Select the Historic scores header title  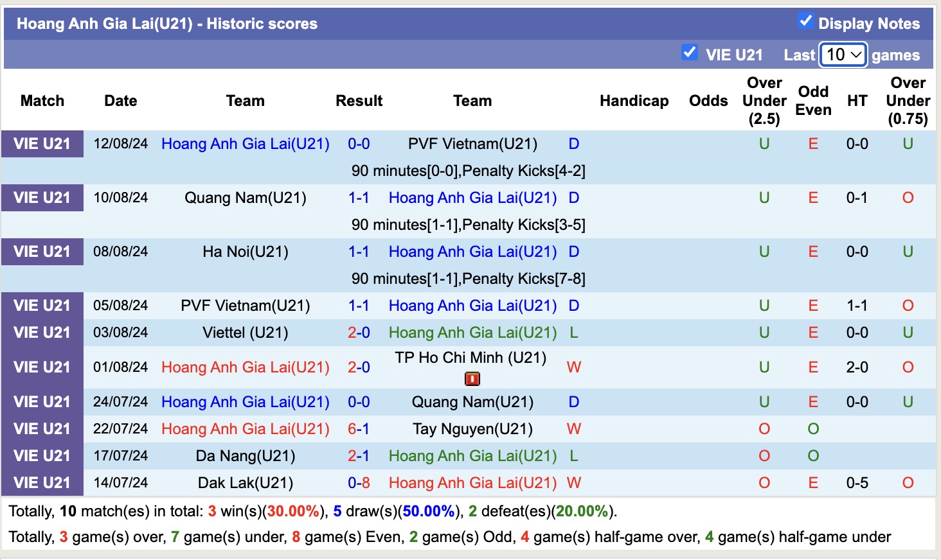point(167,24)
